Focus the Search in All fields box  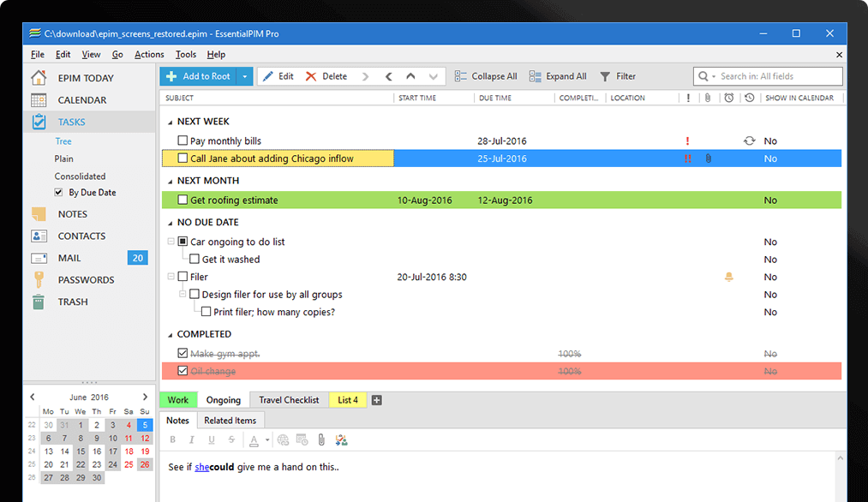tap(768, 76)
